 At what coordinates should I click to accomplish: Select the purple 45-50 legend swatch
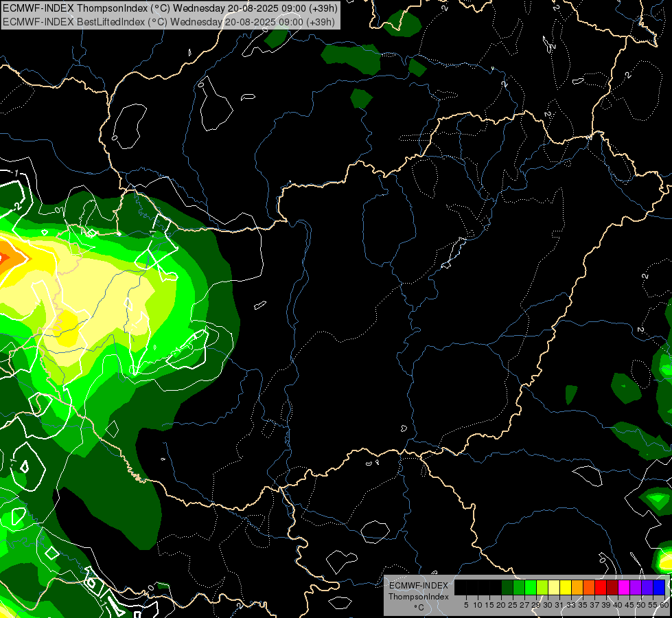[x=636, y=587]
